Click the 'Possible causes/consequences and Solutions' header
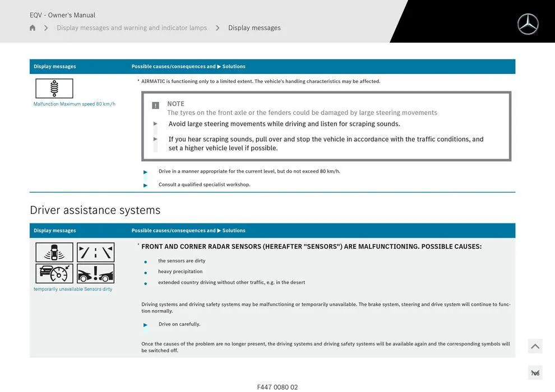The height and width of the screenshot is (392, 555). tap(188, 230)
